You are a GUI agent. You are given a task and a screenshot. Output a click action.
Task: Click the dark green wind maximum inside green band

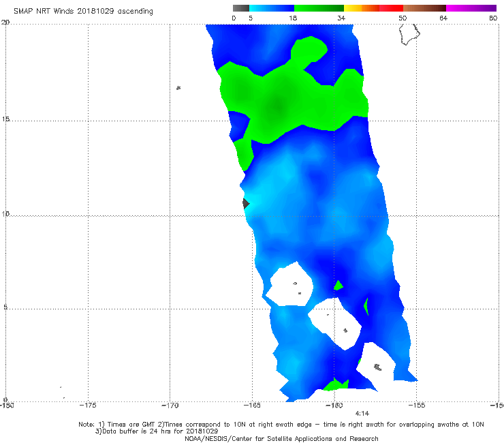click(x=277, y=106)
